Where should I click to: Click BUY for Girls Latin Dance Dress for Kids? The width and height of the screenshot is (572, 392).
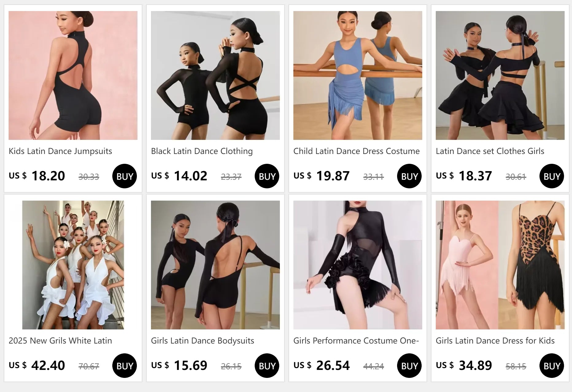(552, 366)
